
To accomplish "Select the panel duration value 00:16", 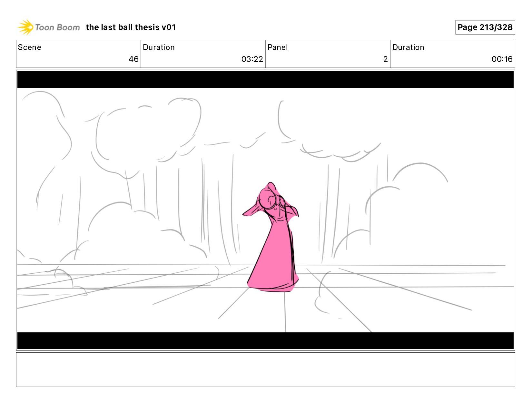I will [x=502, y=59].
